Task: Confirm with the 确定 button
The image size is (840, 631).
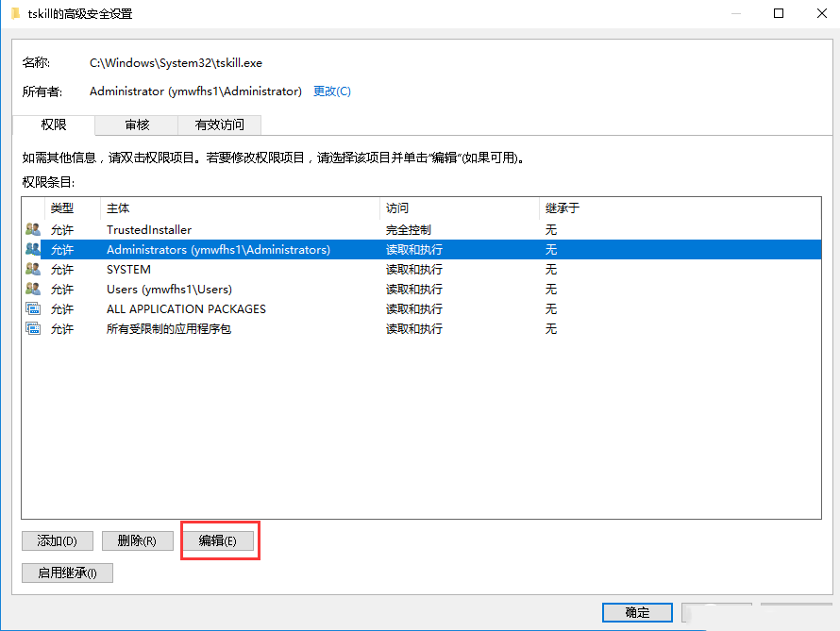Action: tap(637, 612)
